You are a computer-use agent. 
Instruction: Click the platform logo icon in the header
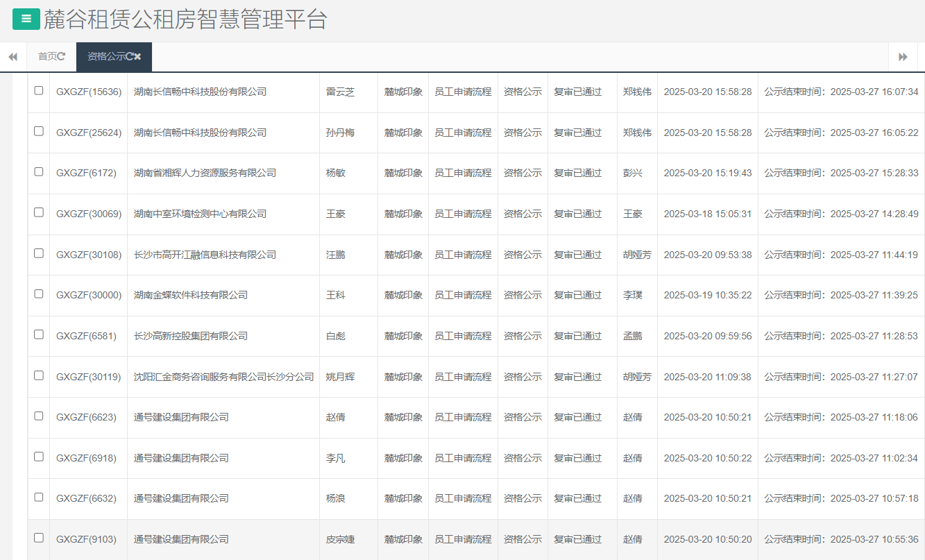(26, 19)
